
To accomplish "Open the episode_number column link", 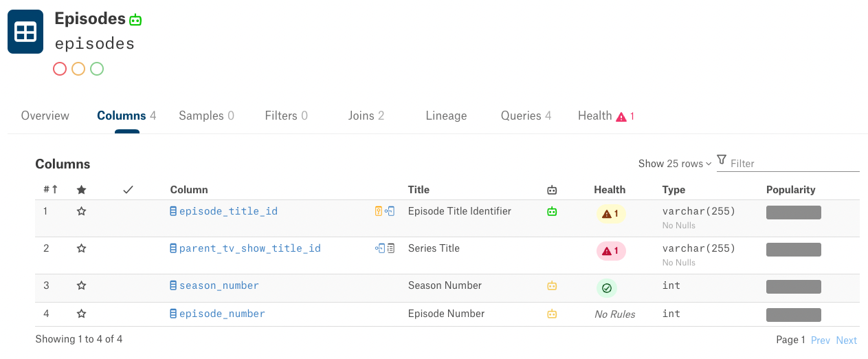I will point(222,314).
